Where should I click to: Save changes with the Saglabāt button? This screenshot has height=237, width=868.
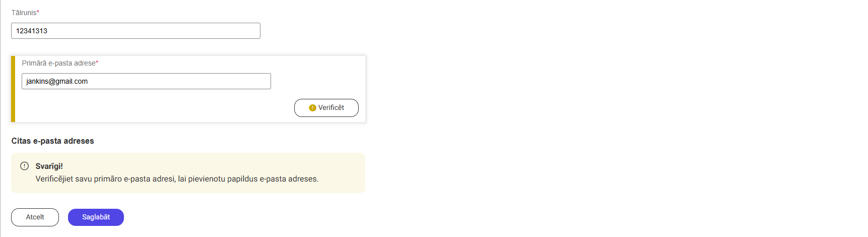click(x=96, y=217)
